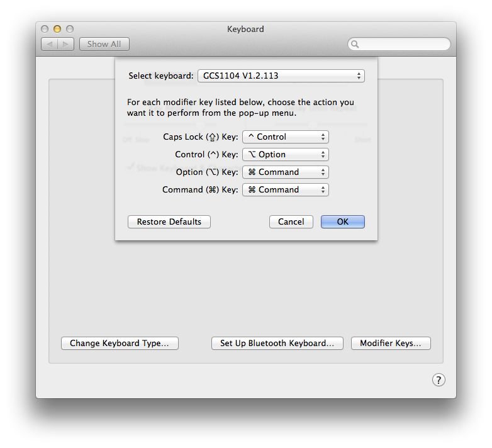Open the Caps Lock Key action dropdown
Screen dimensions: 492x448
point(285,137)
